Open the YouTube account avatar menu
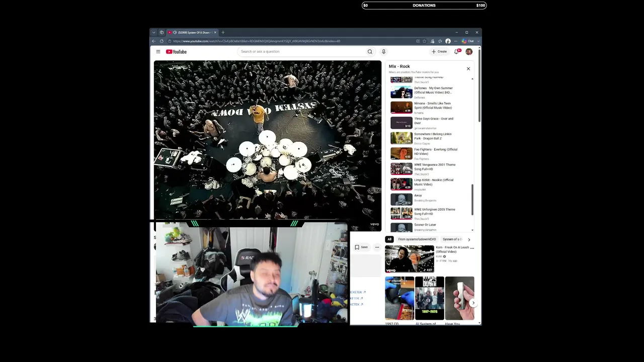 click(469, 52)
